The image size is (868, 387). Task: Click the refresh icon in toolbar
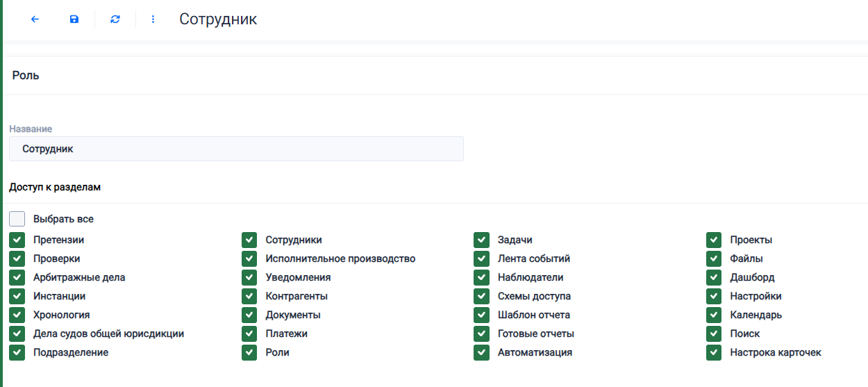(115, 19)
